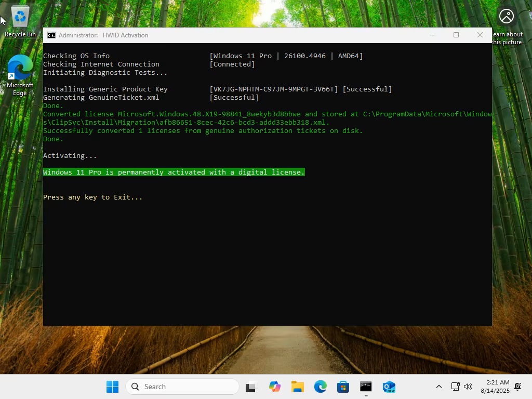Click the volume speaker tray icon

pos(468,387)
